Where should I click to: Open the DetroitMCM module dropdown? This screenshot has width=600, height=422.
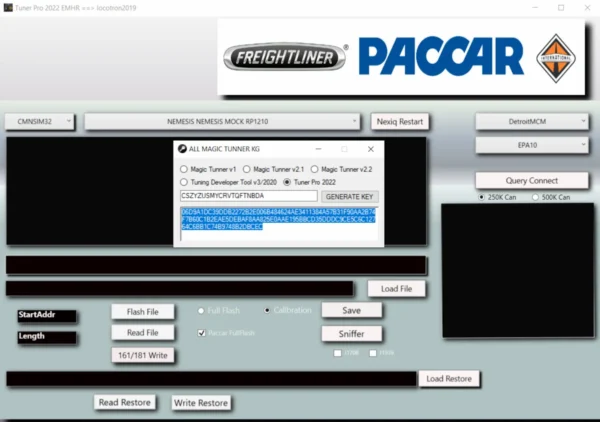531,121
